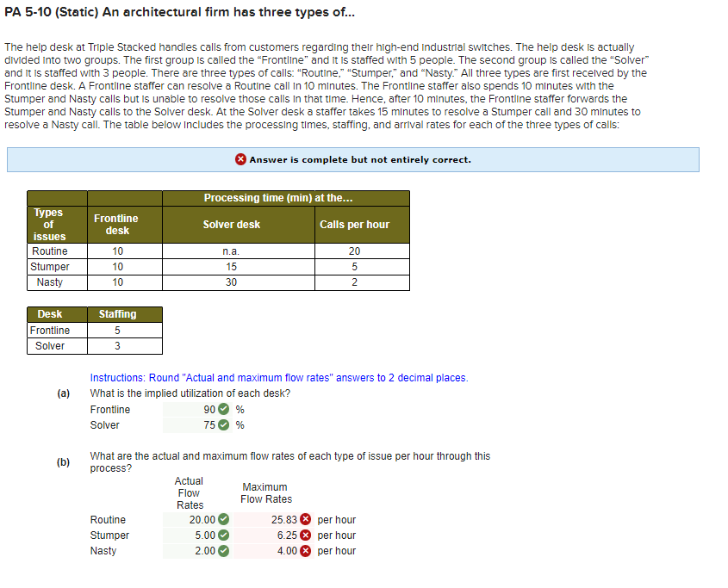
Task: Select Routine actual flow rate field 20.00
Action: click(197, 519)
